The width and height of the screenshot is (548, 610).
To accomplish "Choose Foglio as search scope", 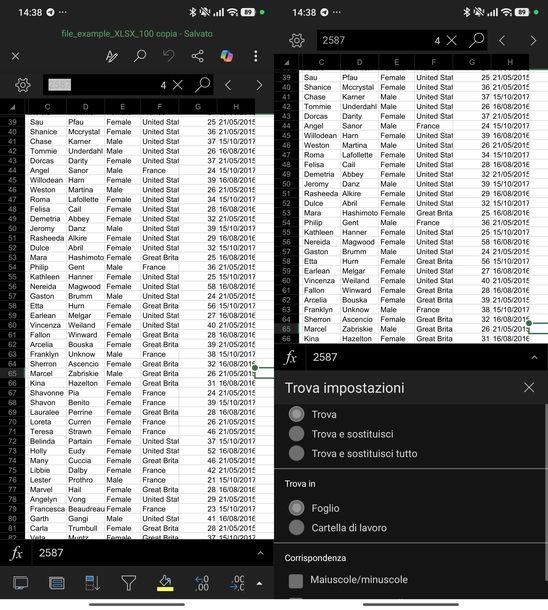I will (x=296, y=508).
